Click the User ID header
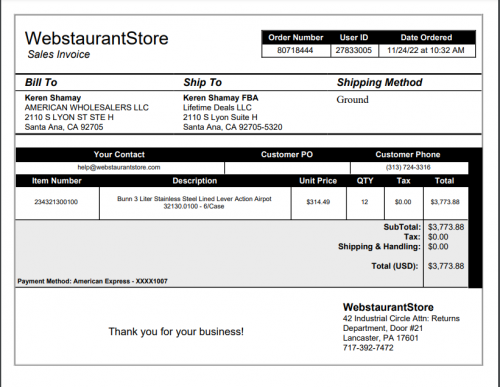The width and height of the screenshot is (500, 387). (x=354, y=37)
